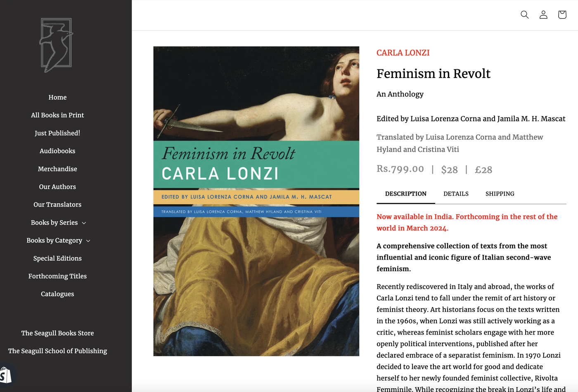Go to the Home page link
This screenshot has height=392, width=578.
tap(57, 97)
